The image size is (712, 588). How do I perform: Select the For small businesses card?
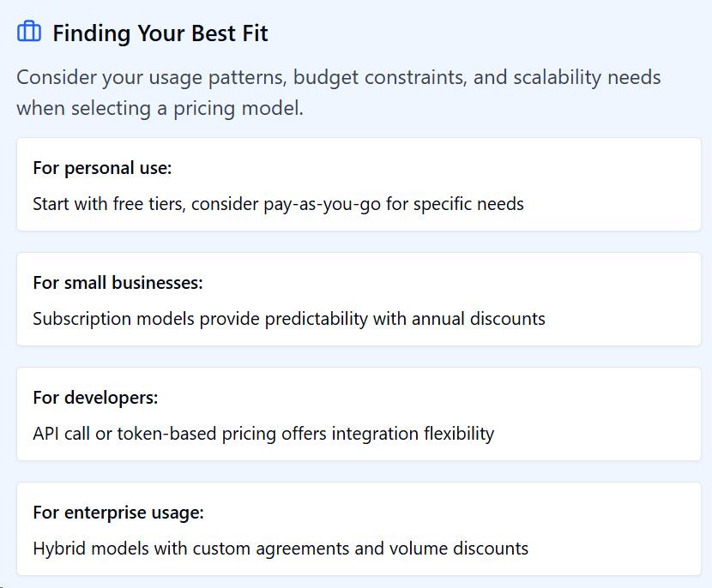pos(359,299)
